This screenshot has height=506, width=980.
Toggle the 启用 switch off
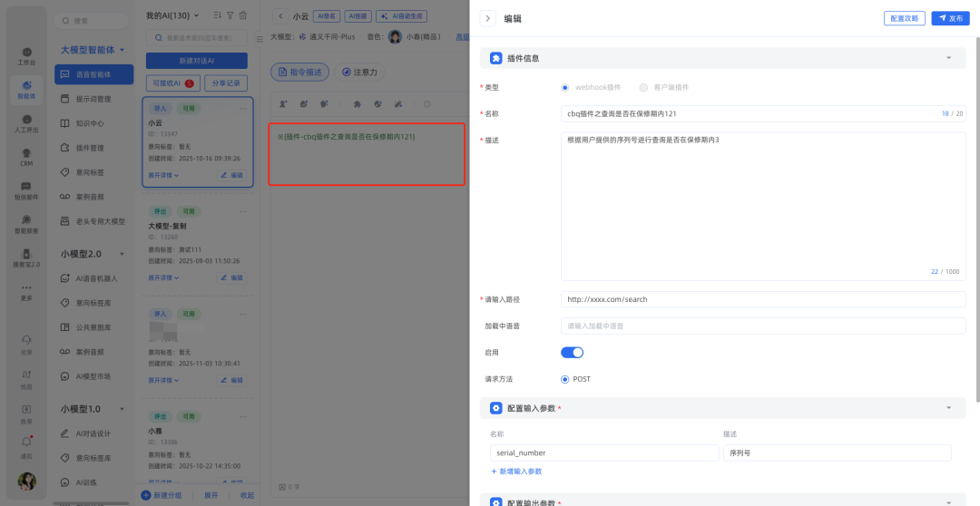pos(572,352)
